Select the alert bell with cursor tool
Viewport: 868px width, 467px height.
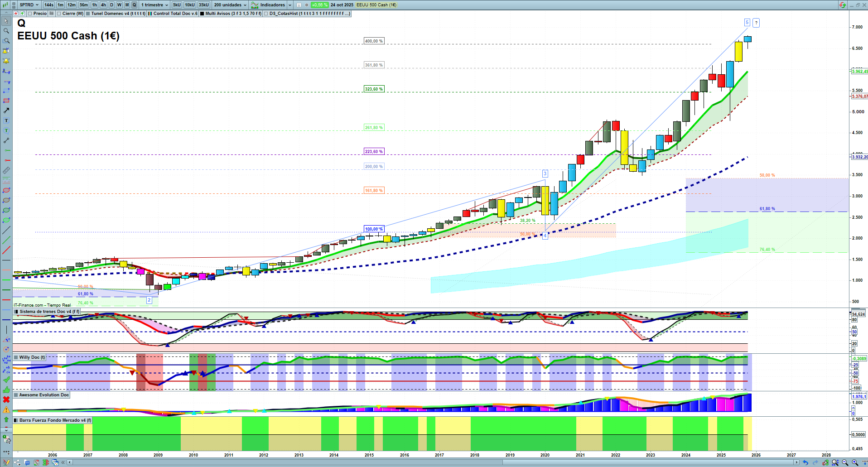6,51
